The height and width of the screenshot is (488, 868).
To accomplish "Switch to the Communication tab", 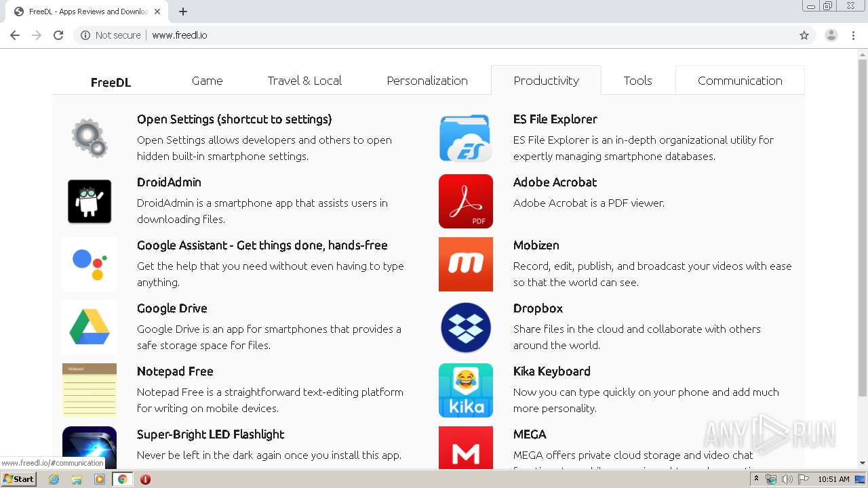I will [740, 81].
